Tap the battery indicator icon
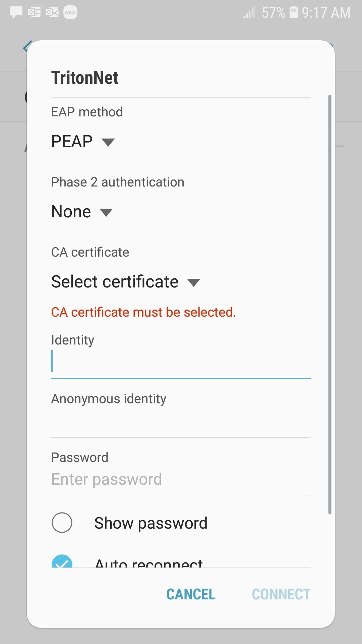 tap(294, 13)
